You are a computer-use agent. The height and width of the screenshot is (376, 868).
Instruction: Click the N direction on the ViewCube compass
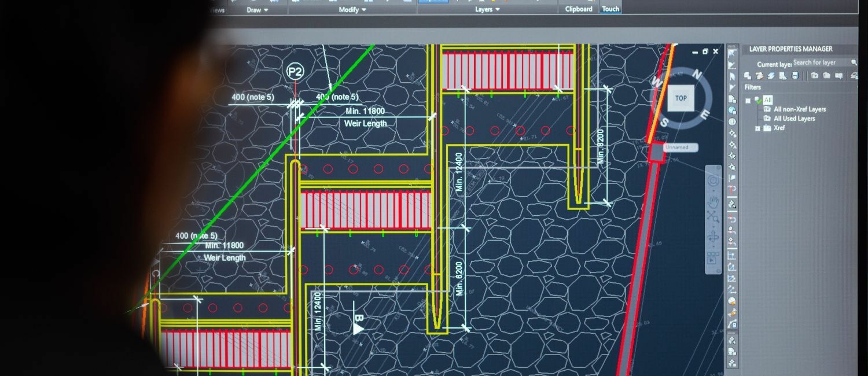(697, 75)
